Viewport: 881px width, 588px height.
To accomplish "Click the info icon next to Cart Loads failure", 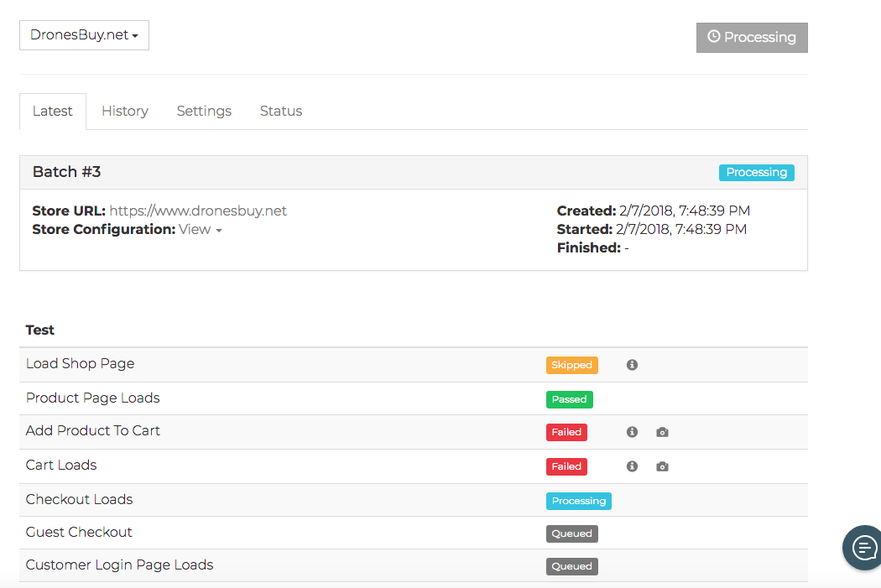I will tap(632, 466).
